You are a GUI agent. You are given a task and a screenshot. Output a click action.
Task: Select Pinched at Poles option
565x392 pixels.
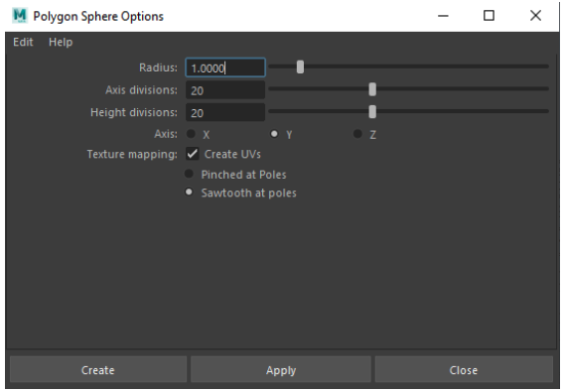click(189, 174)
